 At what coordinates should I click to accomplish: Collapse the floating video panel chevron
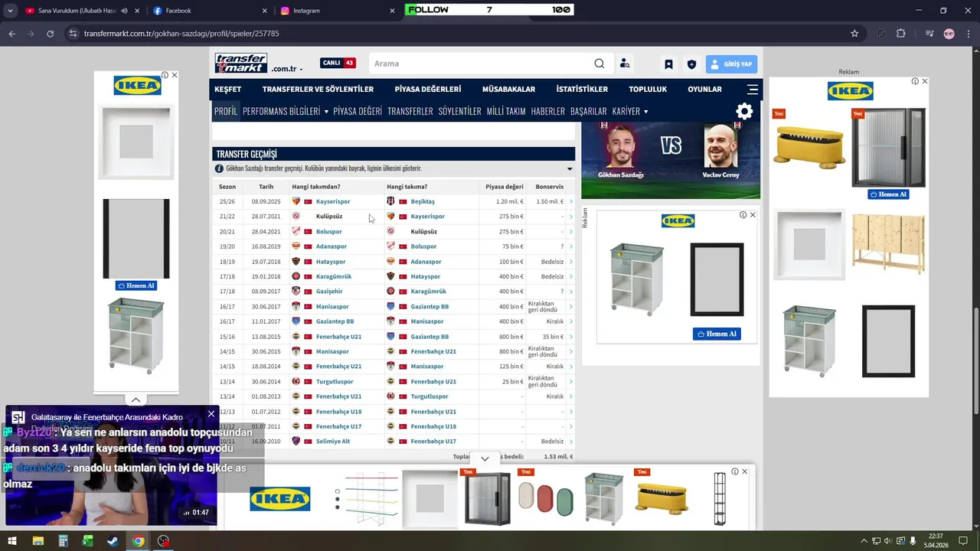click(x=136, y=399)
